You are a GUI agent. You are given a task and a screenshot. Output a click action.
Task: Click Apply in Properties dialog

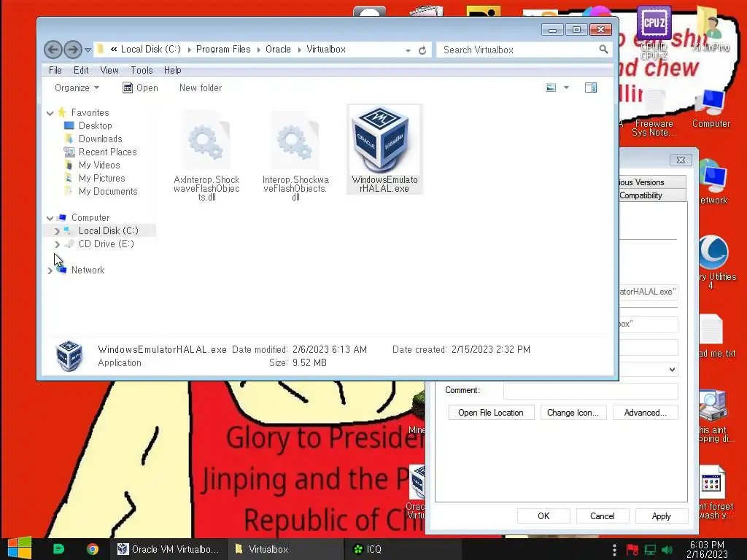(661, 516)
